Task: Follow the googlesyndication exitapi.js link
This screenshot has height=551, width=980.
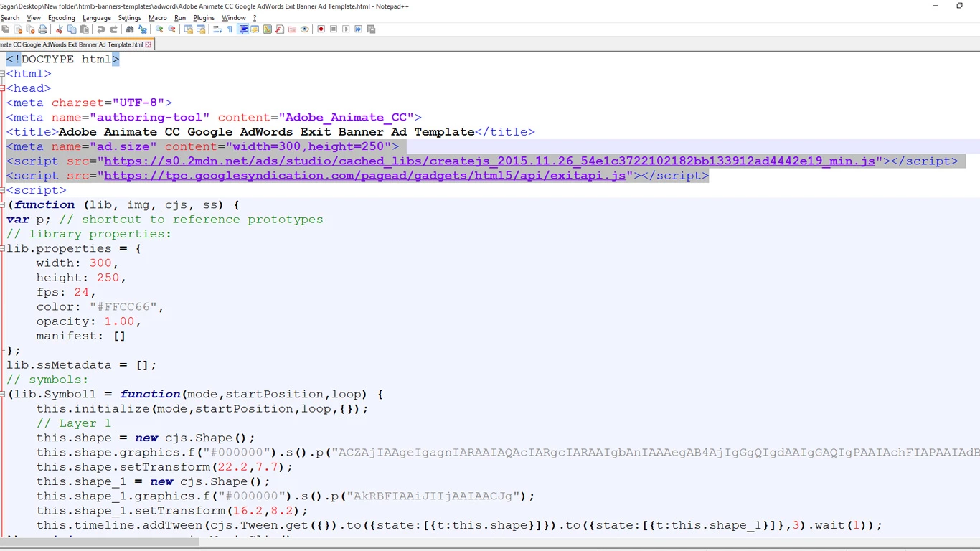Action: (x=365, y=176)
